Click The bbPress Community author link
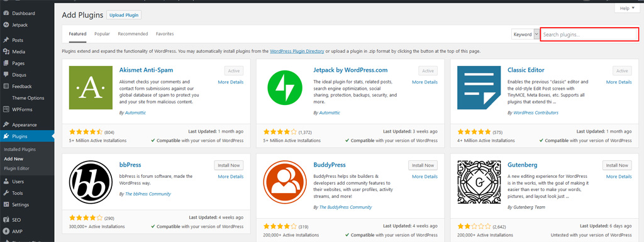This screenshot has width=644, height=242. (x=147, y=194)
